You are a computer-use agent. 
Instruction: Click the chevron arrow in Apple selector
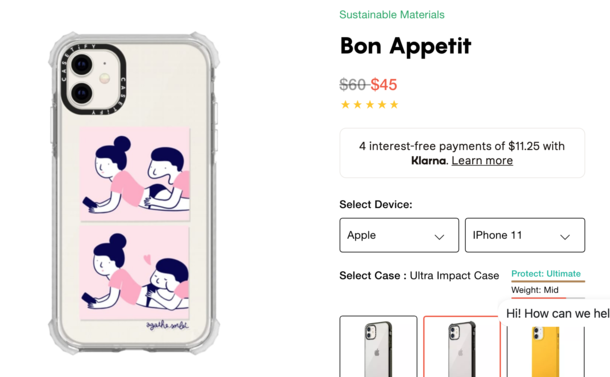coord(439,237)
